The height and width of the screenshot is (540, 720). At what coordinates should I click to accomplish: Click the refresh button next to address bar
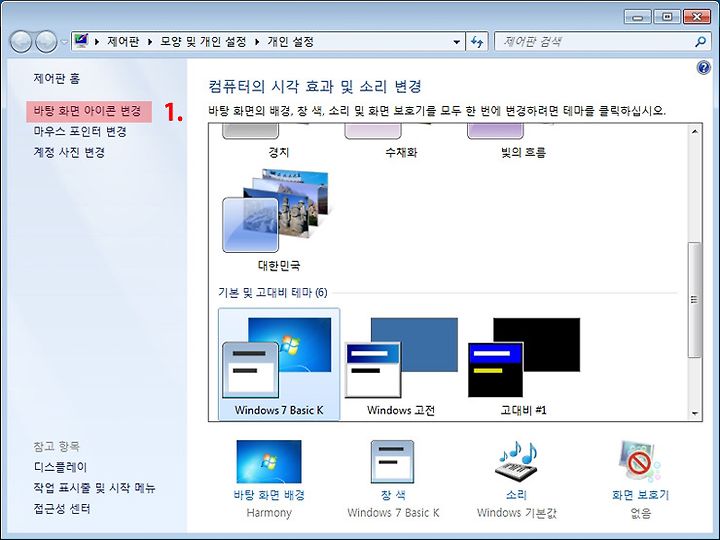pyautogui.click(x=477, y=42)
